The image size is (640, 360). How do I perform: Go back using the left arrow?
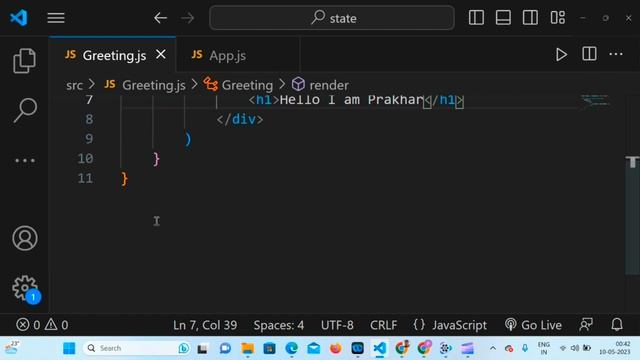click(160, 18)
